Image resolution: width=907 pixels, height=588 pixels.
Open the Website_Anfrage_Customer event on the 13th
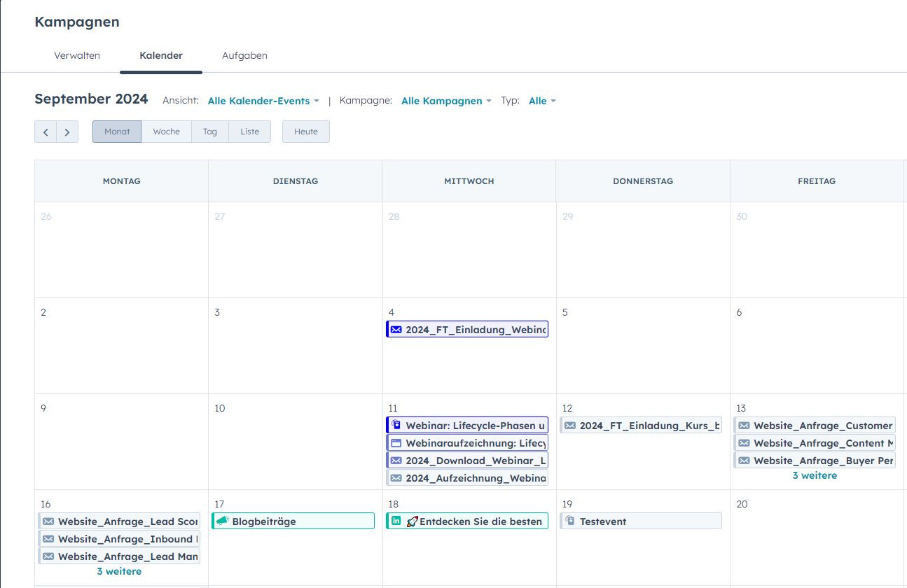pos(822,426)
